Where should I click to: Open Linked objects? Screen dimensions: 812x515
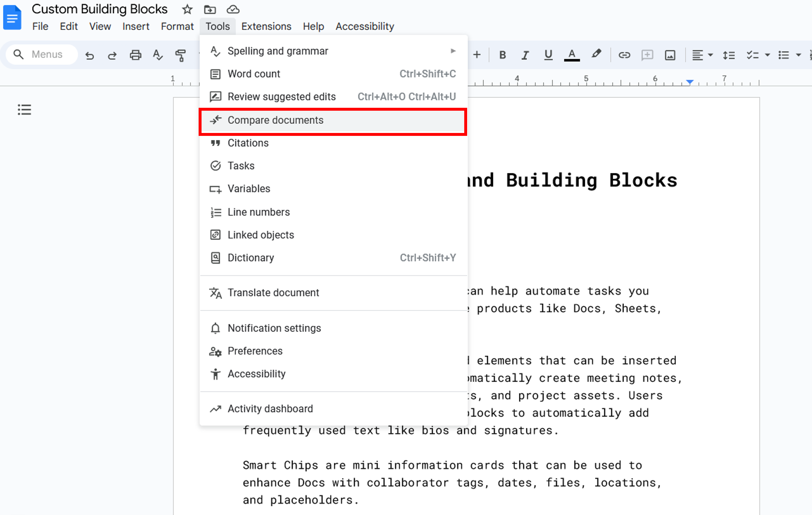tap(333, 235)
